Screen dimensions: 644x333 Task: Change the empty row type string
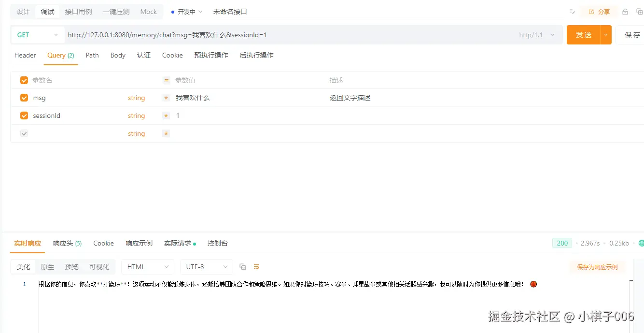136,133
